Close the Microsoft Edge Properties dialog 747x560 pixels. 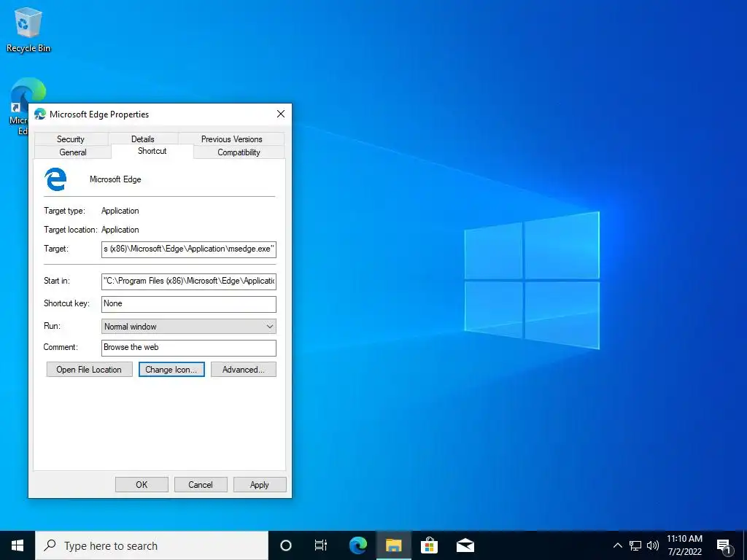pos(281,114)
